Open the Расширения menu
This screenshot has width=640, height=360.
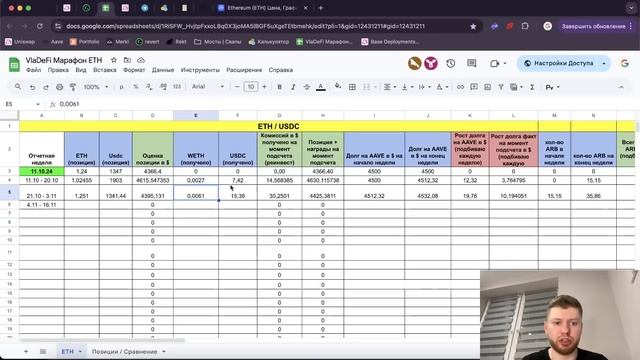[244, 70]
